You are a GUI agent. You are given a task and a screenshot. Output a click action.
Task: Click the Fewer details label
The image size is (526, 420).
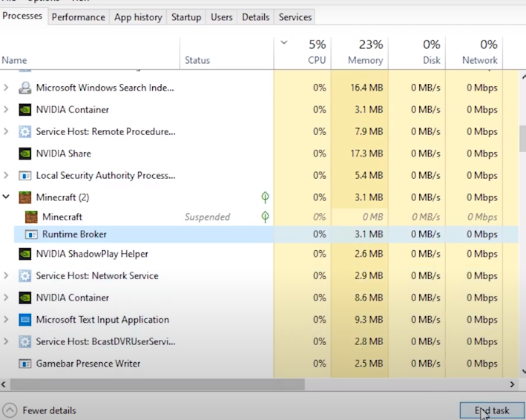click(49, 410)
